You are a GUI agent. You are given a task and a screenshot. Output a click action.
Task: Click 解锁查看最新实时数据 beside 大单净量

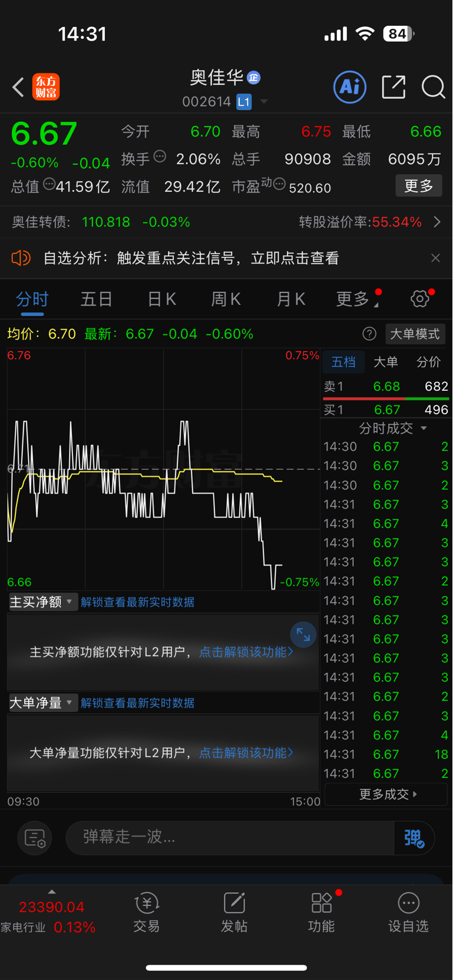pyautogui.click(x=137, y=703)
